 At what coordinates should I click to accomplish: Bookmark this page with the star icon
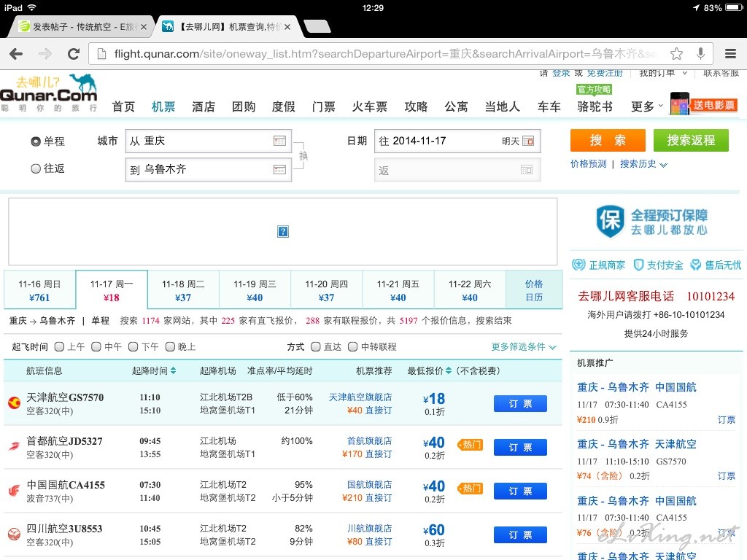pyautogui.click(x=676, y=54)
